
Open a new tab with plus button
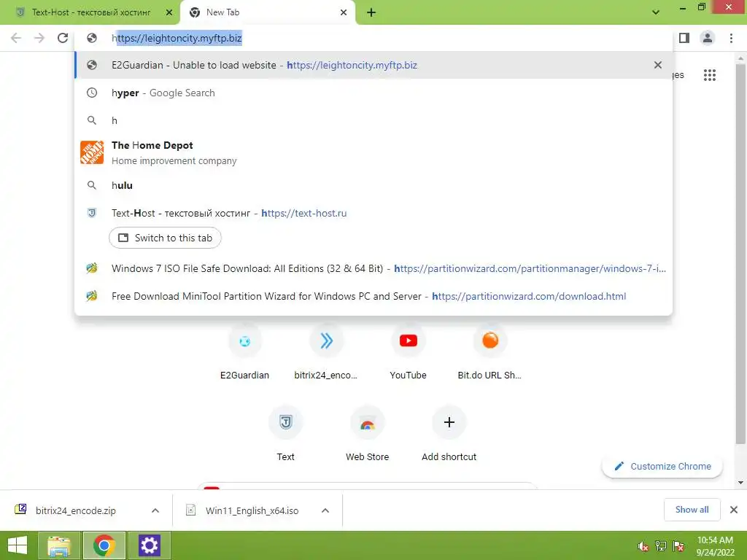371,12
